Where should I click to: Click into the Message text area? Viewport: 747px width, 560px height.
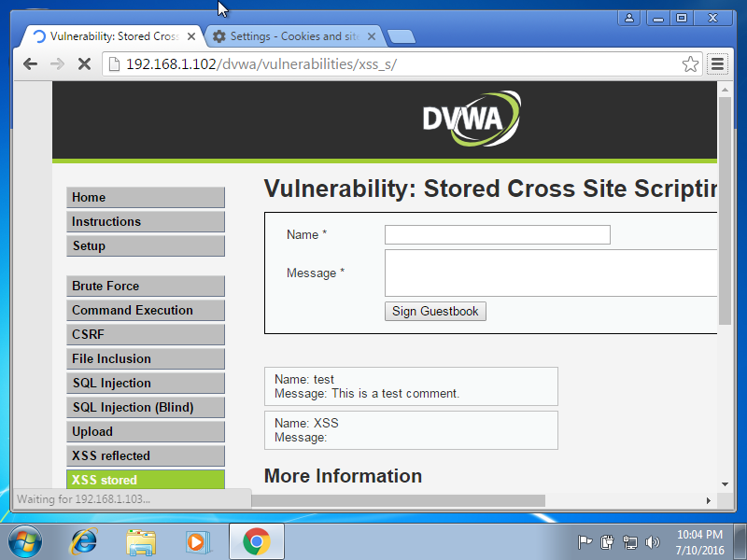(551, 273)
